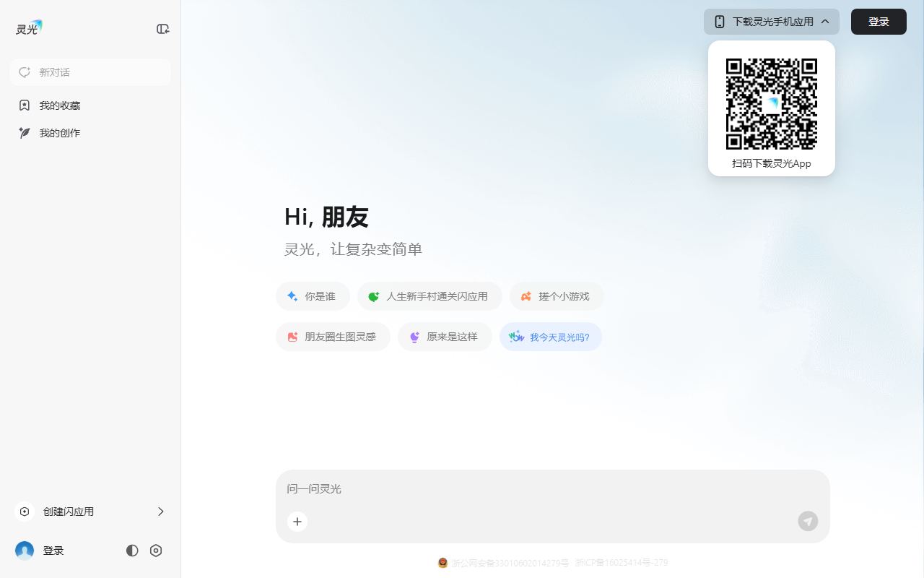Open the 浙ICP备 record link
This screenshot has height=578, width=924.
click(622, 563)
